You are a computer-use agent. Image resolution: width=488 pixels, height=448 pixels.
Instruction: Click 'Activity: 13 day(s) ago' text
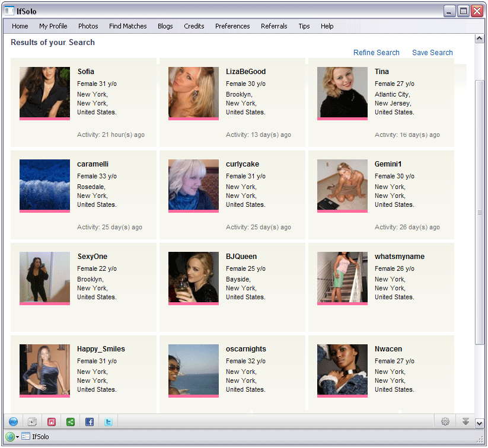point(259,135)
